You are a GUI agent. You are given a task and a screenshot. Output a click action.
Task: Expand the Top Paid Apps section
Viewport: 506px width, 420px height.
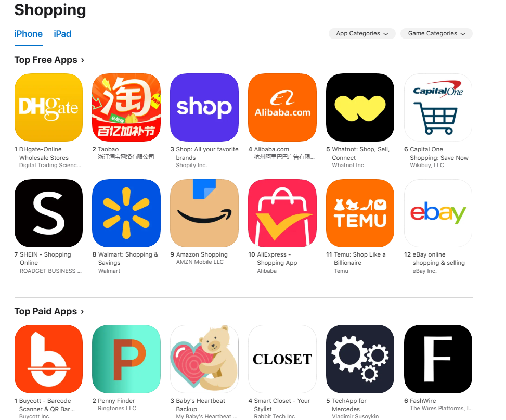49,311
